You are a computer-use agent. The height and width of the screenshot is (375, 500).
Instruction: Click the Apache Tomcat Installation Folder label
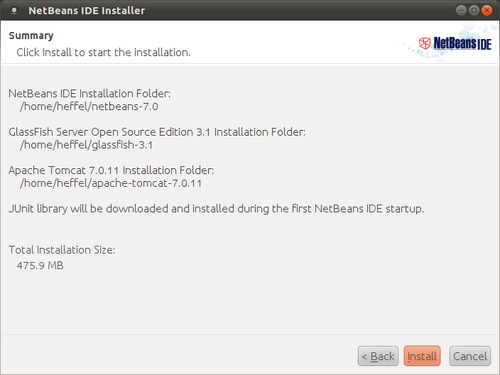111,170
